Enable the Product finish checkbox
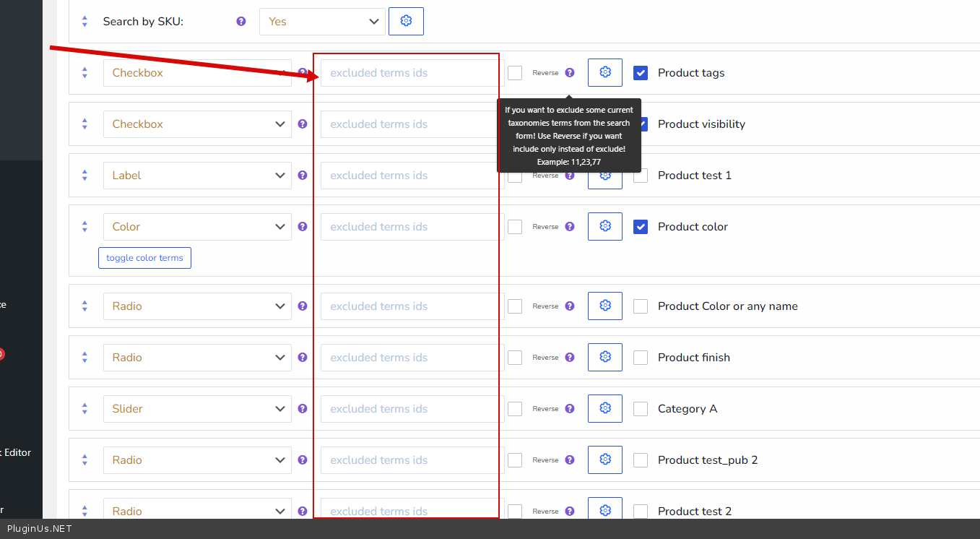The height and width of the screenshot is (539, 980). pos(641,358)
